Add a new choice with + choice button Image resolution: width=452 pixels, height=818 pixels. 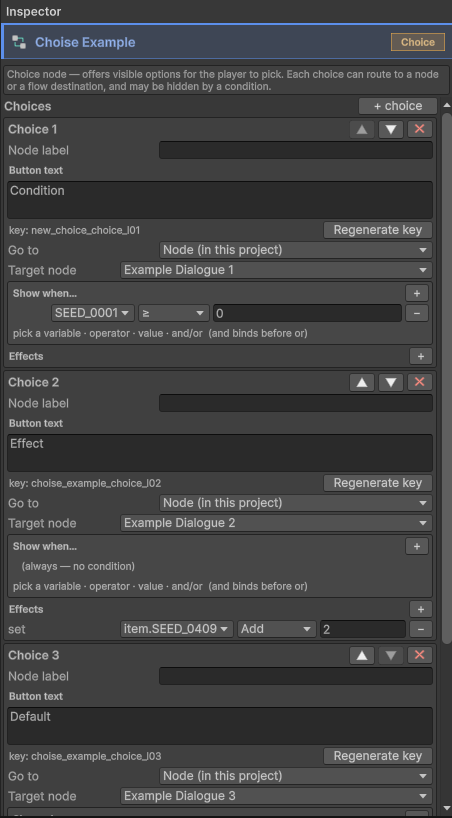click(x=398, y=106)
